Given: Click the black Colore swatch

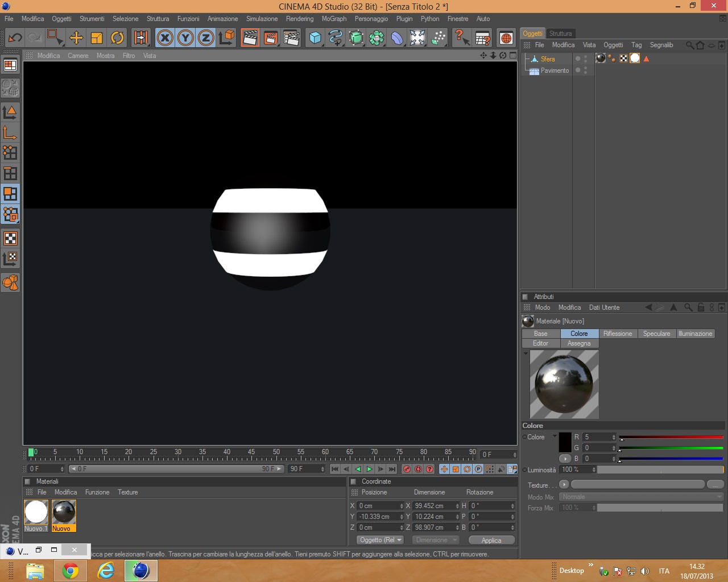Looking at the screenshot, I should point(565,442).
